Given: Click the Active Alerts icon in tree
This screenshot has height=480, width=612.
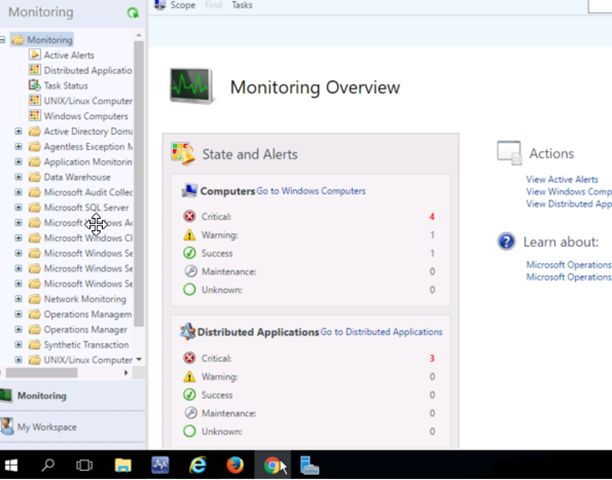Looking at the screenshot, I should click(x=34, y=55).
